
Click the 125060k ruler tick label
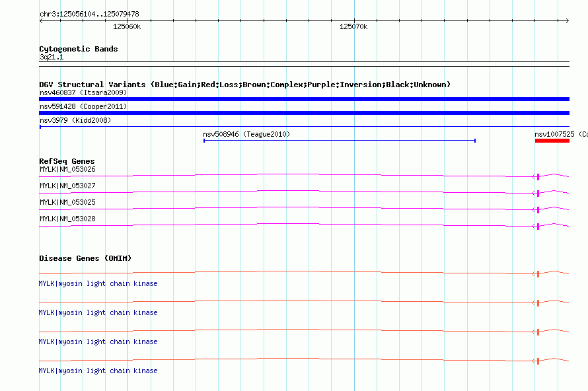127,26
